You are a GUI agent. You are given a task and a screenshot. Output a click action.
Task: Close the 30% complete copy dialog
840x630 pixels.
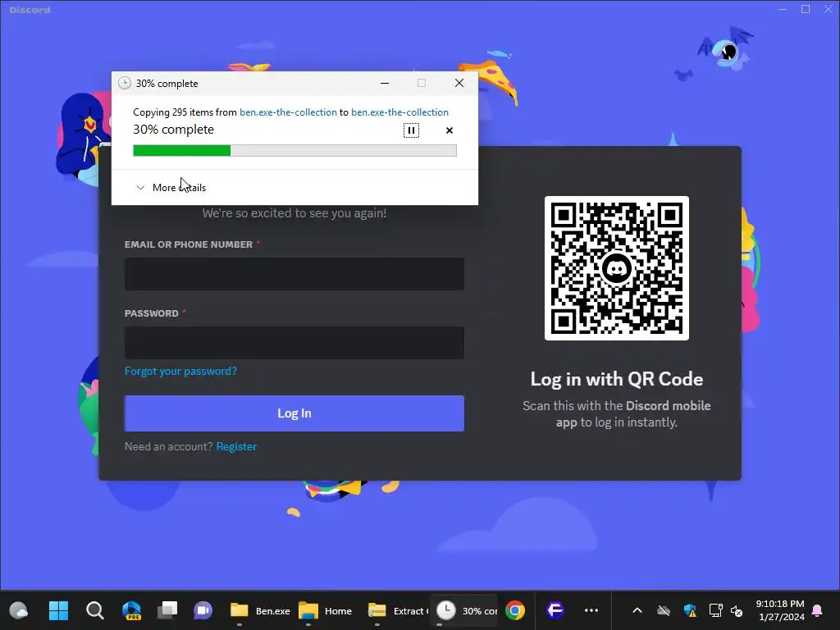(x=459, y=83)
